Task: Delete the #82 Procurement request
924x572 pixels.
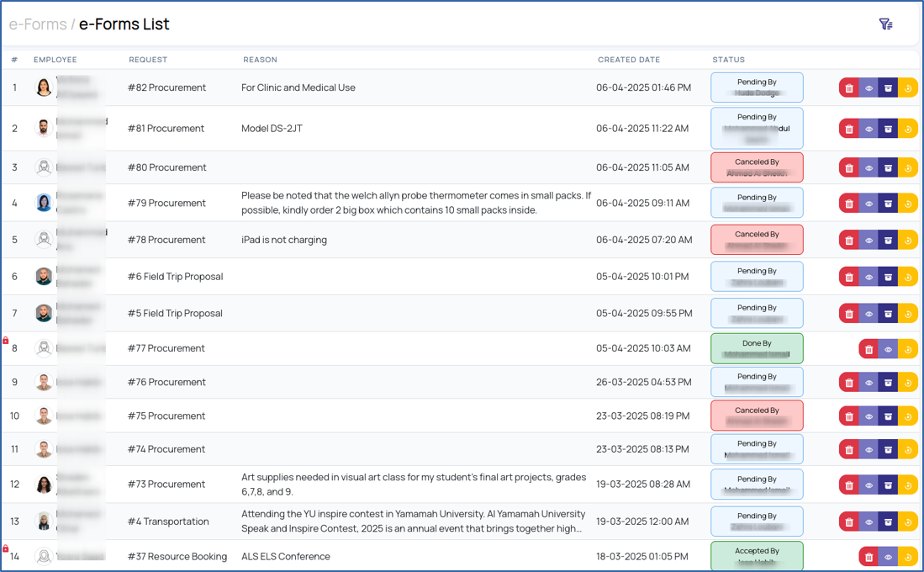Action: click(849, 88)
